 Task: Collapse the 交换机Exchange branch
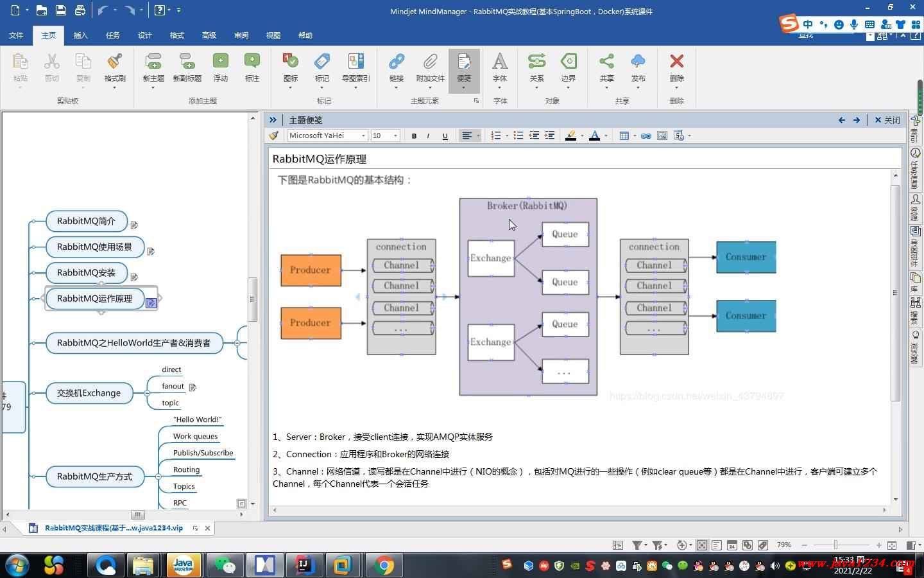(147, 393)
